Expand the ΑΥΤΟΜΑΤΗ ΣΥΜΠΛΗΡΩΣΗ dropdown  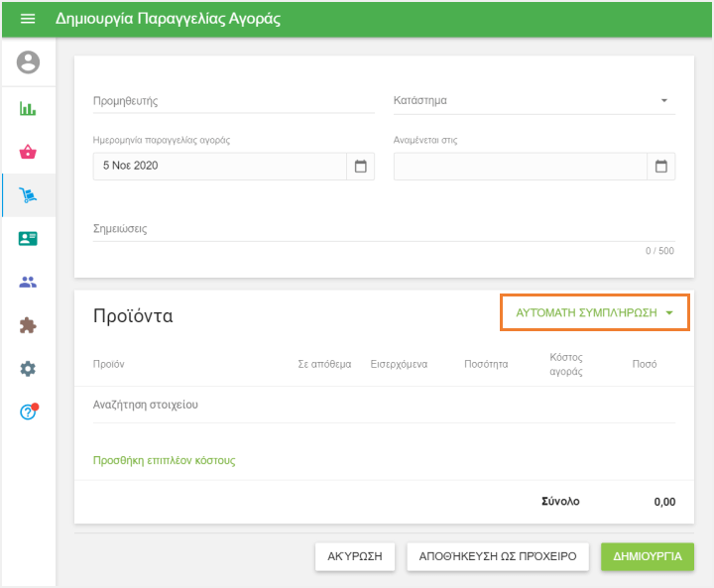(x=594, y=312)
